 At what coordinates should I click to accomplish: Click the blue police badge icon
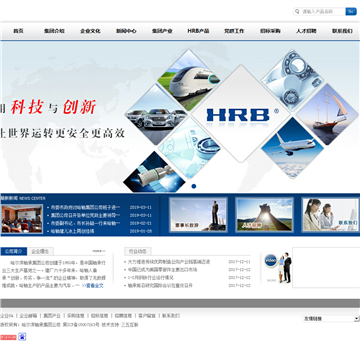[x=22, y=337]
